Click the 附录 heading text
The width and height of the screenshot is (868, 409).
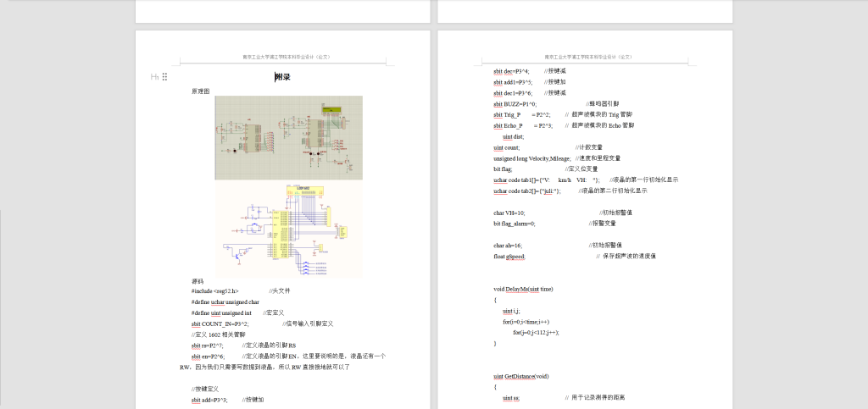pos(283,77)
